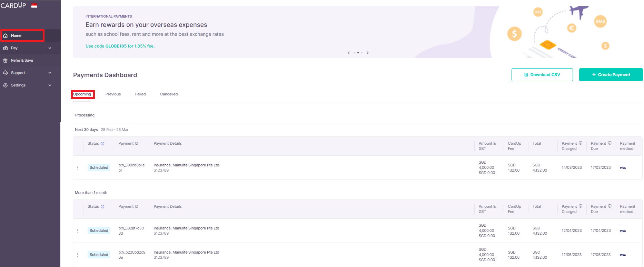
Task: Click payment ID txn_599cd8b1e
Action: click(x=131, y=168)
